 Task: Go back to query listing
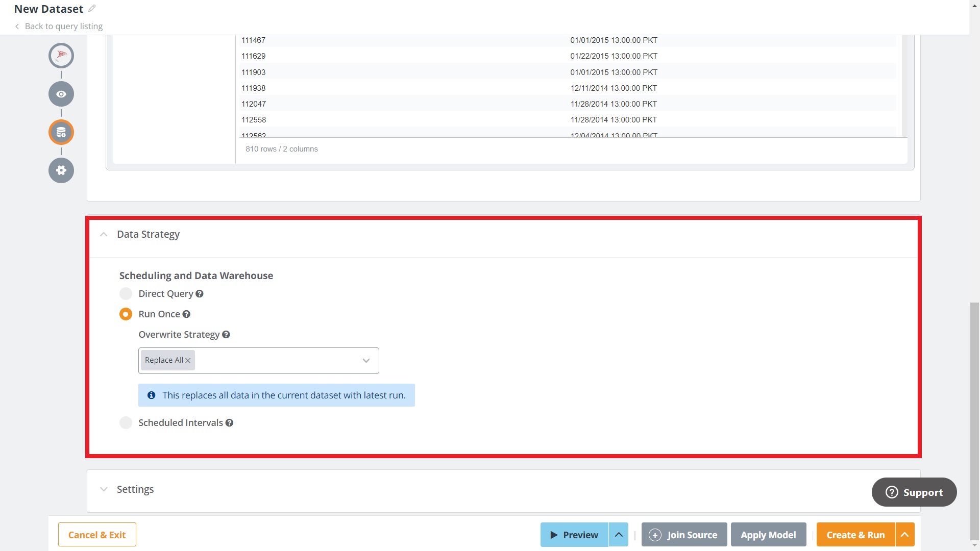point(59,26)
